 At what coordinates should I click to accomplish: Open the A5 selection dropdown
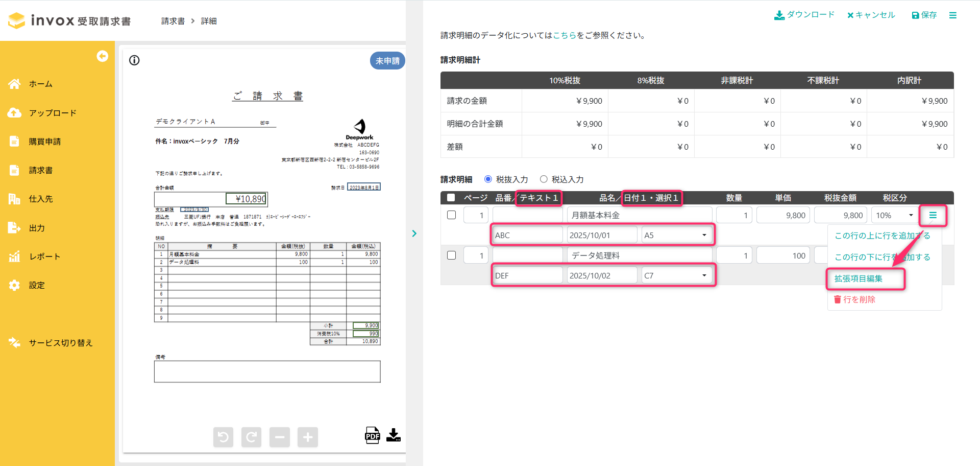point(677,235)
